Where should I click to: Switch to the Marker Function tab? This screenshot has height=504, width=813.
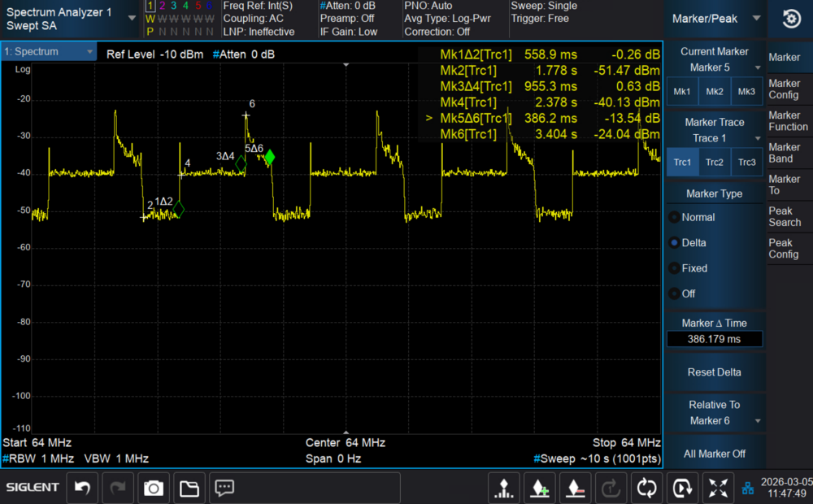point(788,121)
